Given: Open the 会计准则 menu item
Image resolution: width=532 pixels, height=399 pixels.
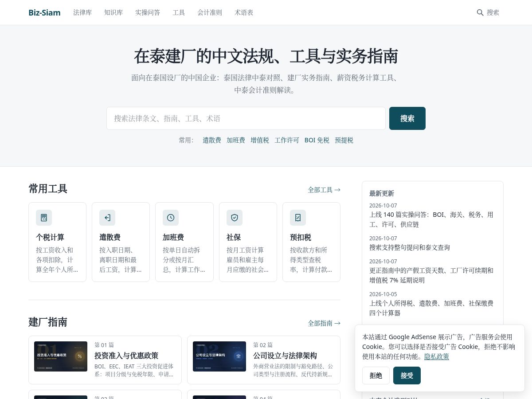Looking at the screenshot, I should click(210, 12).
